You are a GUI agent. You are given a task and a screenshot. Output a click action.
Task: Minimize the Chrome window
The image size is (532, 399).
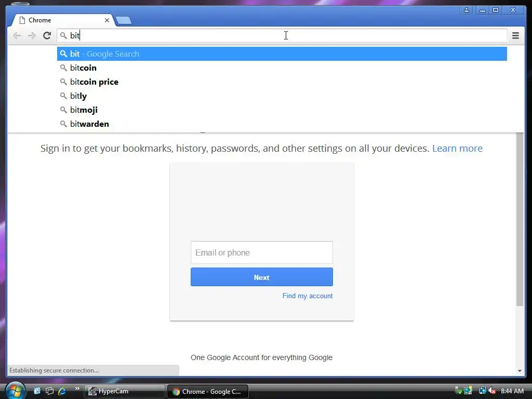coord(482,10)
